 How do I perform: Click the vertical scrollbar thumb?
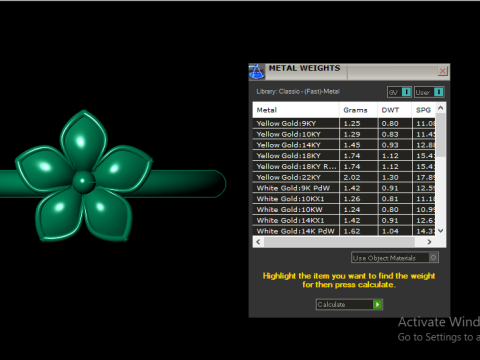click(440, 135)
